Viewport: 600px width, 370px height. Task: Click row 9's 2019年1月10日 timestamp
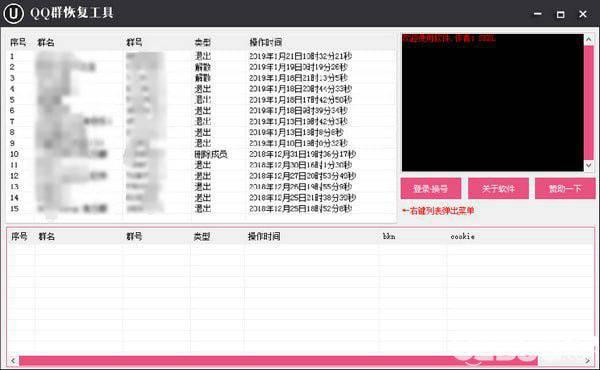click(x=298, y=143)
